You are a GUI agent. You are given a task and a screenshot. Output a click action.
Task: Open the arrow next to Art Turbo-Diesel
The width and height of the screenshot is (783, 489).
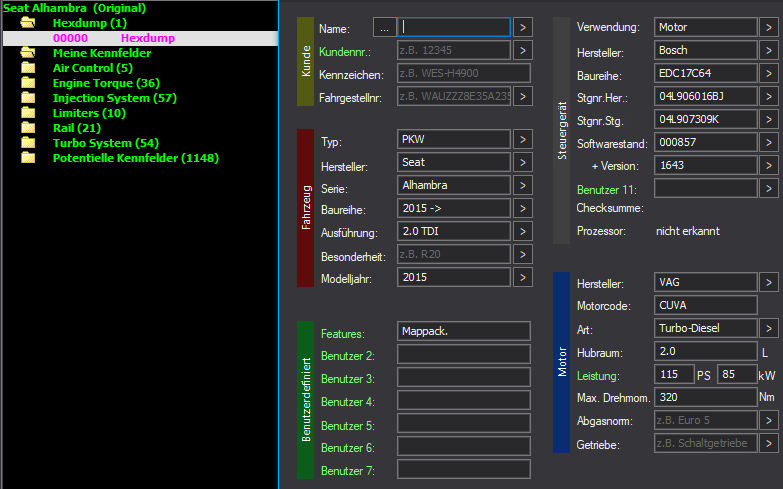[x=769, y=328]
